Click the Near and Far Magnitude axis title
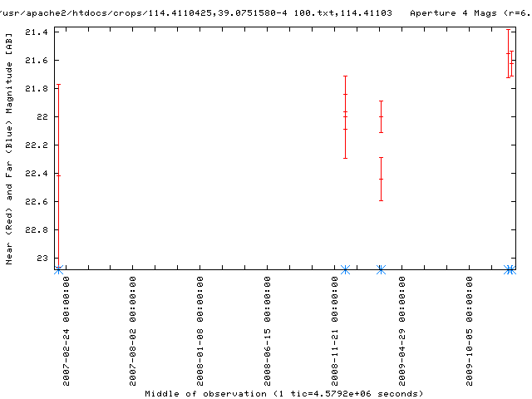This screenshot has width=532, height=399. pyautogui.click(x=9, y=149)
